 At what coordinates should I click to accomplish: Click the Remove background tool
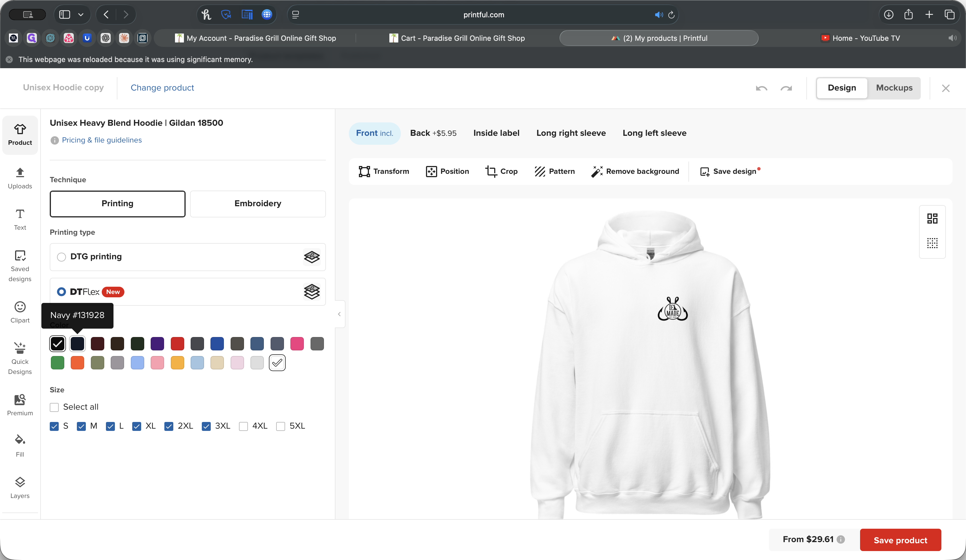635,171
